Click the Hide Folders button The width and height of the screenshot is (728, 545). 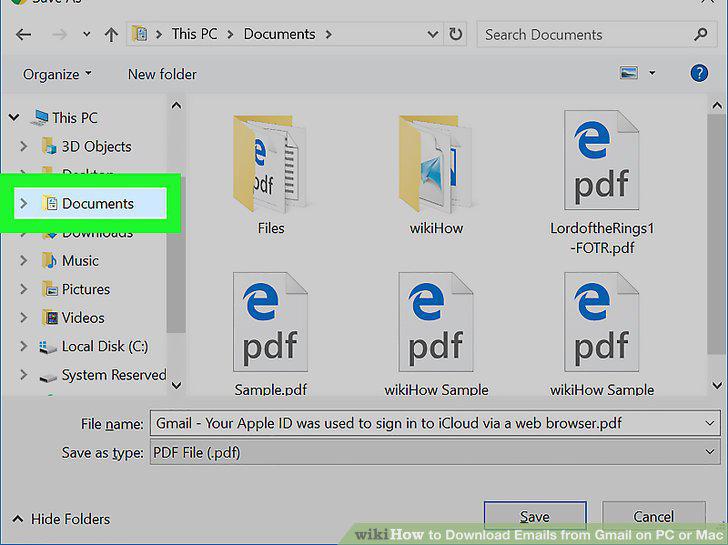[x=61, y=519]
